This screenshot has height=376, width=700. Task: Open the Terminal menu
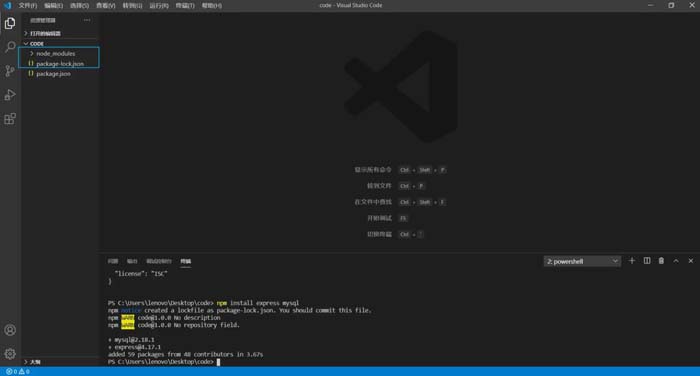coord(185,5)
